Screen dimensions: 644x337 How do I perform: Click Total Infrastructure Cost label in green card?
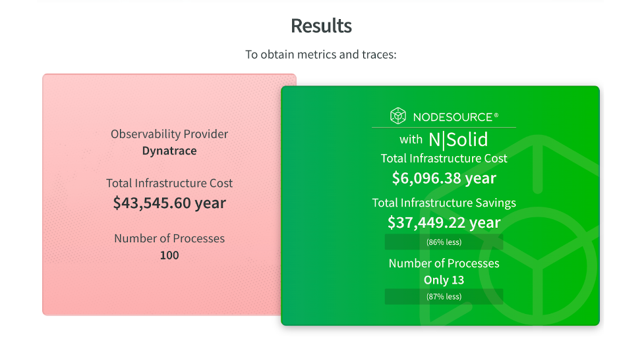coord(444,158)
